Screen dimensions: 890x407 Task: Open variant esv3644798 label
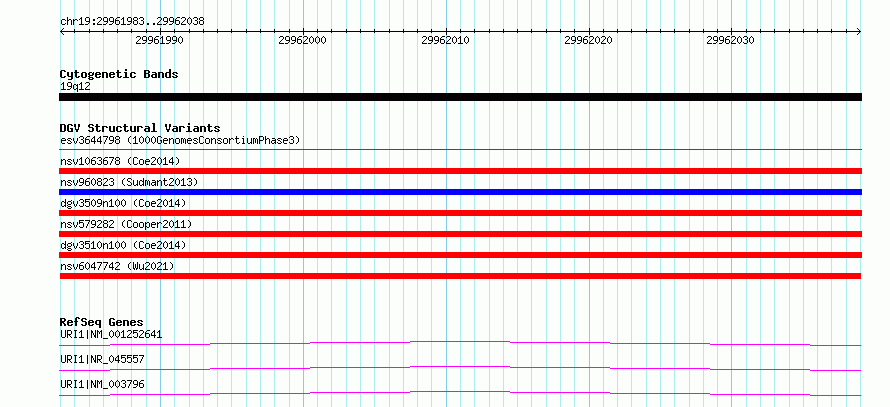[x=180, y=140]
